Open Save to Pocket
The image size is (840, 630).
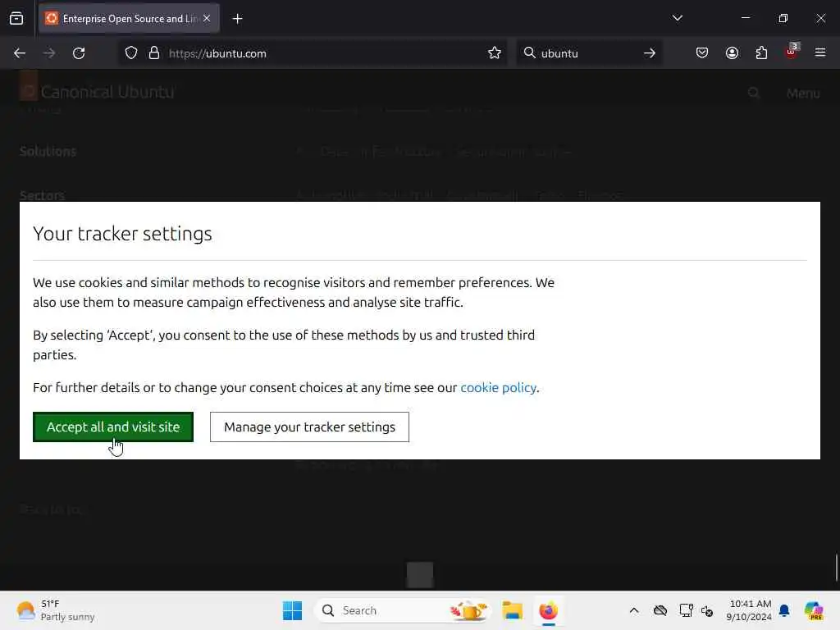click(x=702, y=52)
